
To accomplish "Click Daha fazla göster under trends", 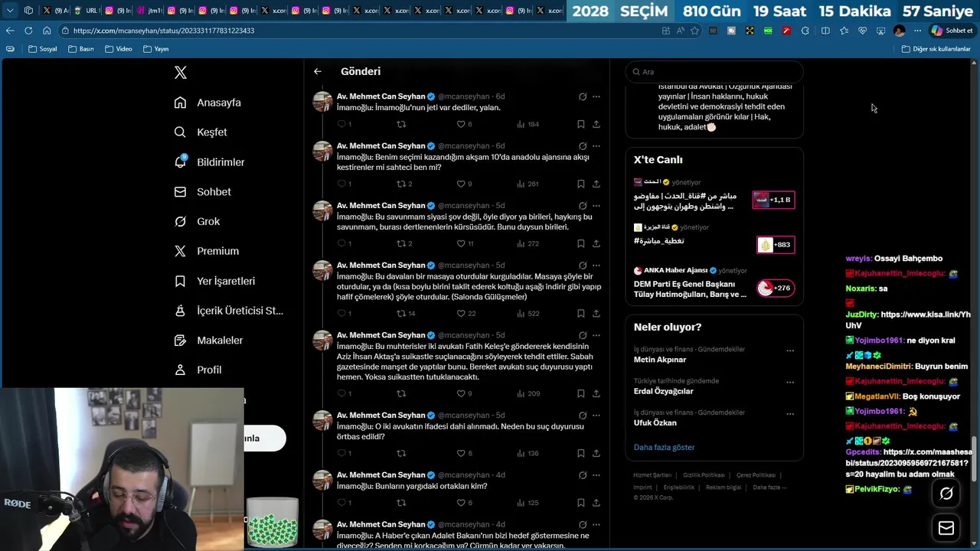I will pos(664,447).
